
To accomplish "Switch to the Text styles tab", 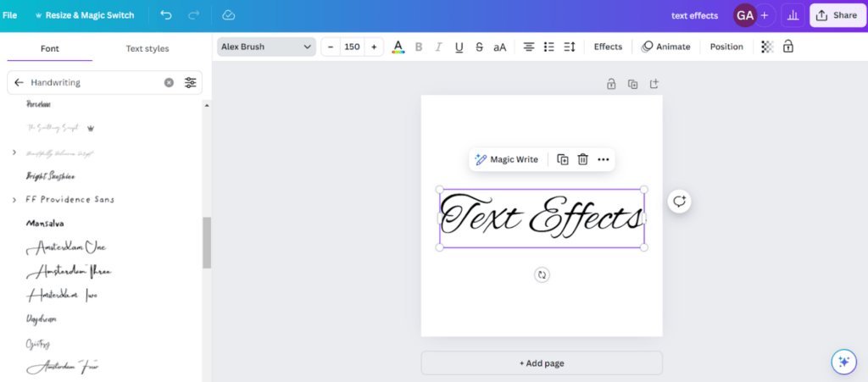I will pos(147,48).
